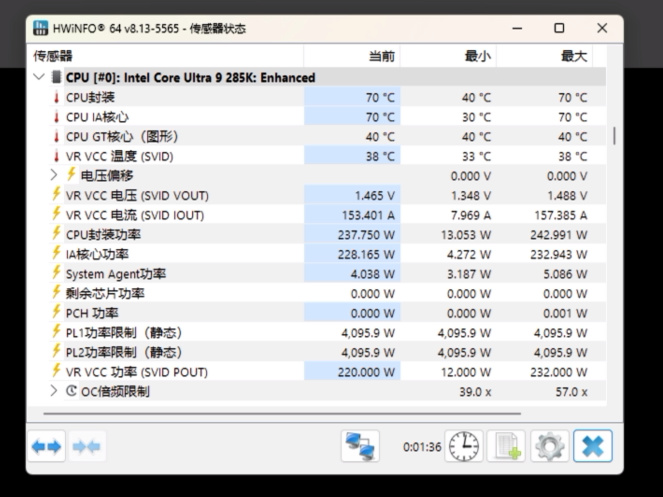Click the maximum value 157.385 A
This screenshot has width=663, height=497.
[561, 215]
